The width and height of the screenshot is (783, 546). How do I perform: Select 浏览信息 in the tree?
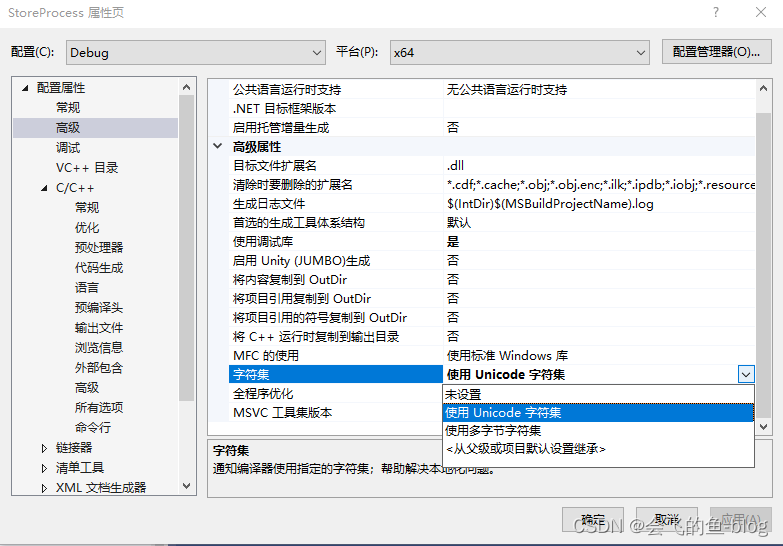pos(99,348)
